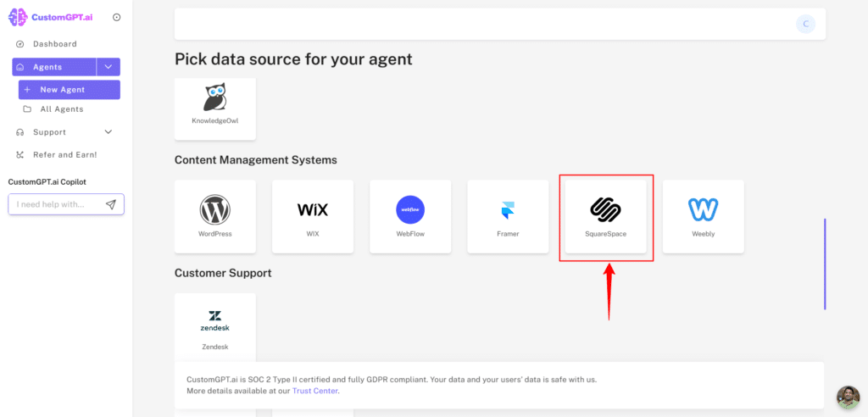
Task: Go to All Agents in sidebar
Action: [61, 109]
